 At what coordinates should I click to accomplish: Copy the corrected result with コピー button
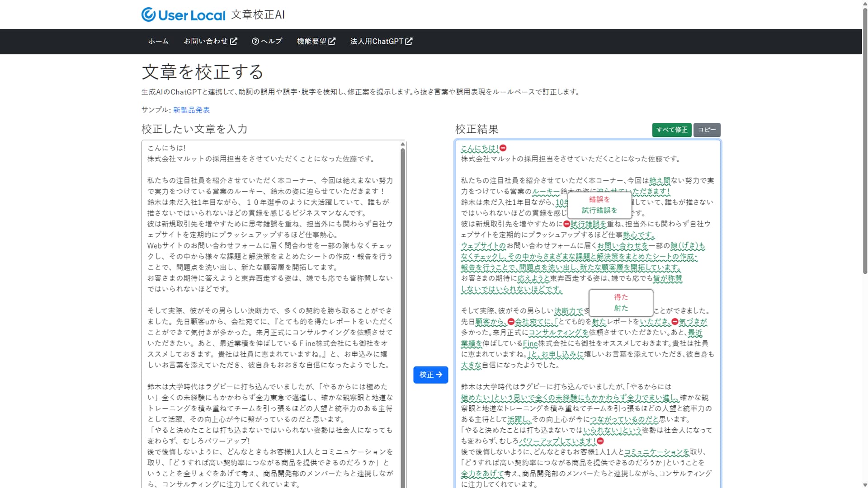pos(707,130)
